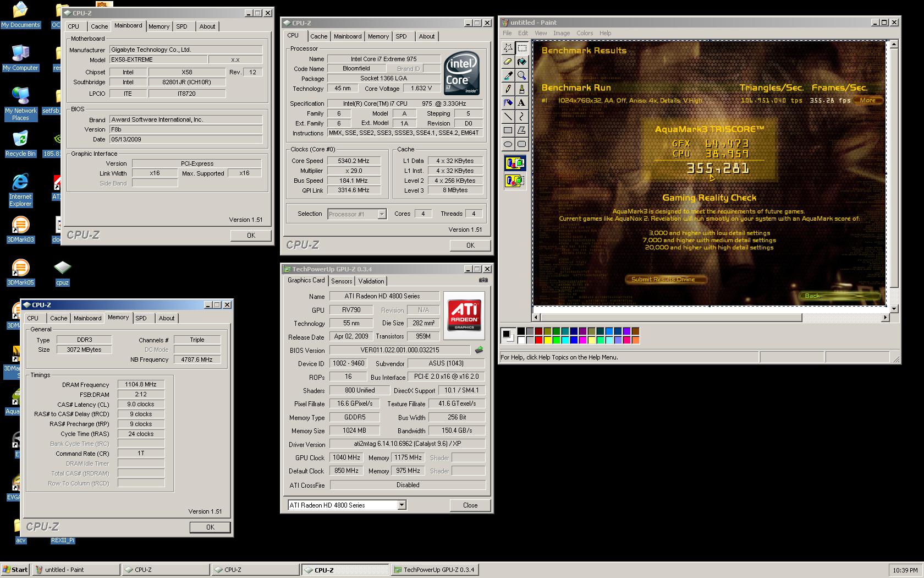Open the My Computer desktop icon

20,58
